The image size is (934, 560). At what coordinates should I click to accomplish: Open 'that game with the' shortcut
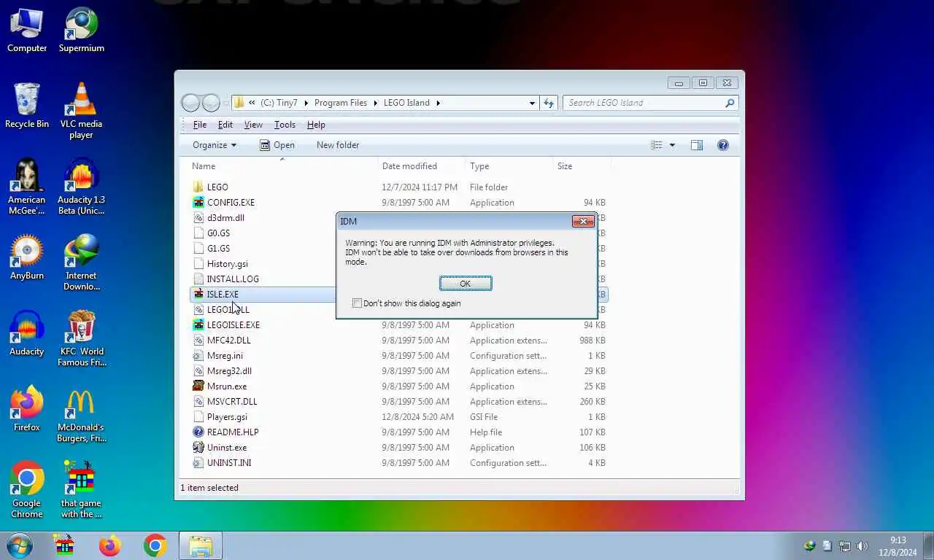(81, 490)
